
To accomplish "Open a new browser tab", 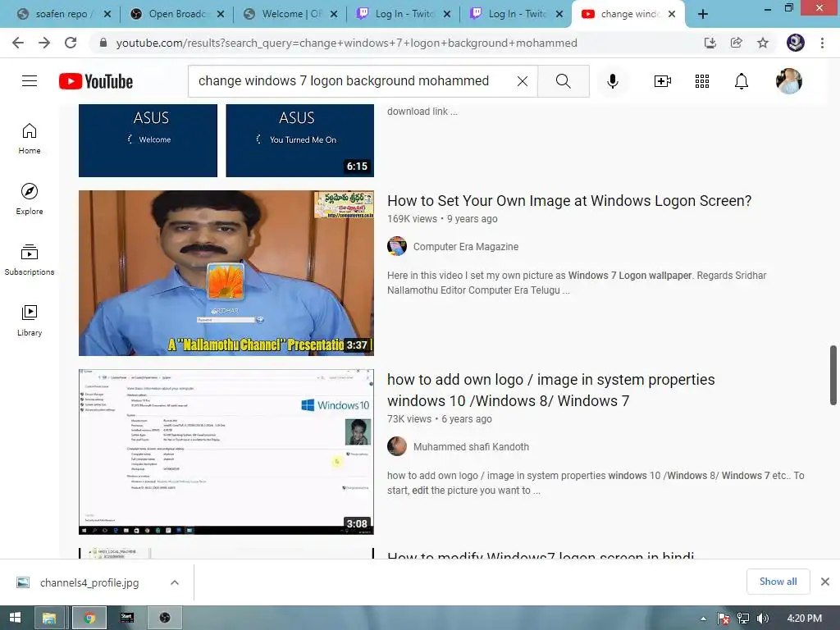I will [703, 15].
